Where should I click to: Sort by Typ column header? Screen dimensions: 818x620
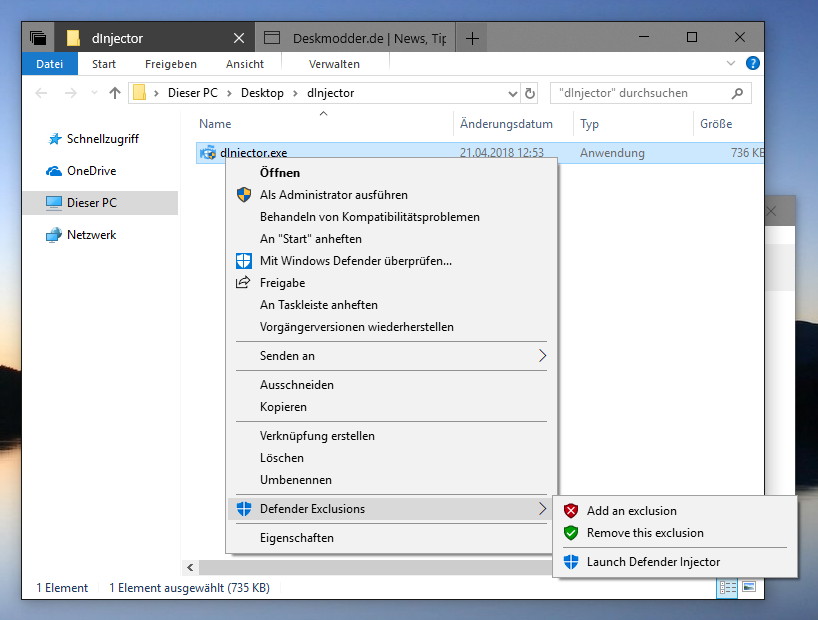(x=590, y=124)
